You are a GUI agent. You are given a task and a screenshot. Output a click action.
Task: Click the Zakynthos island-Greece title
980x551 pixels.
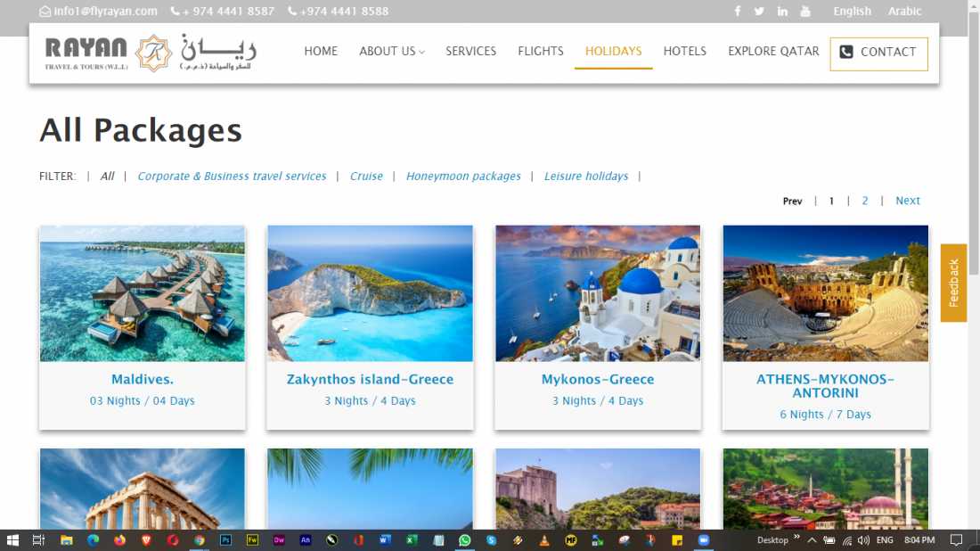[370, 379]
